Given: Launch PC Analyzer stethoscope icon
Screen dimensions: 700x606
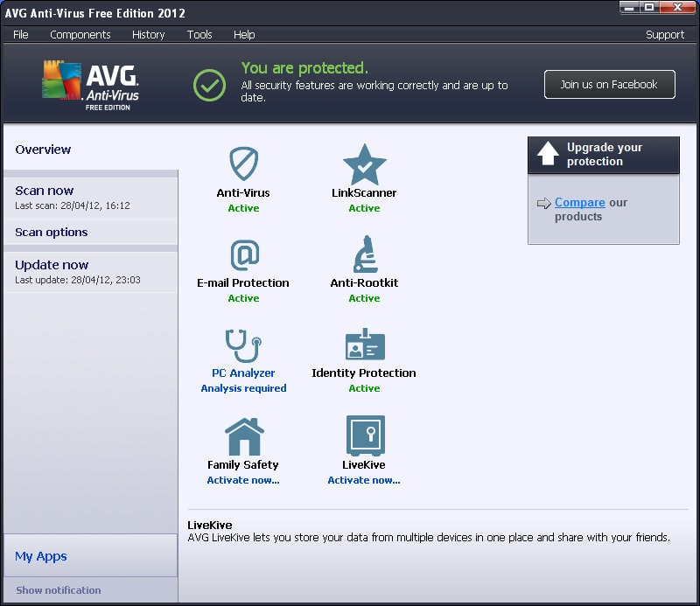Looking at the screenshot, I should (243, 345).
